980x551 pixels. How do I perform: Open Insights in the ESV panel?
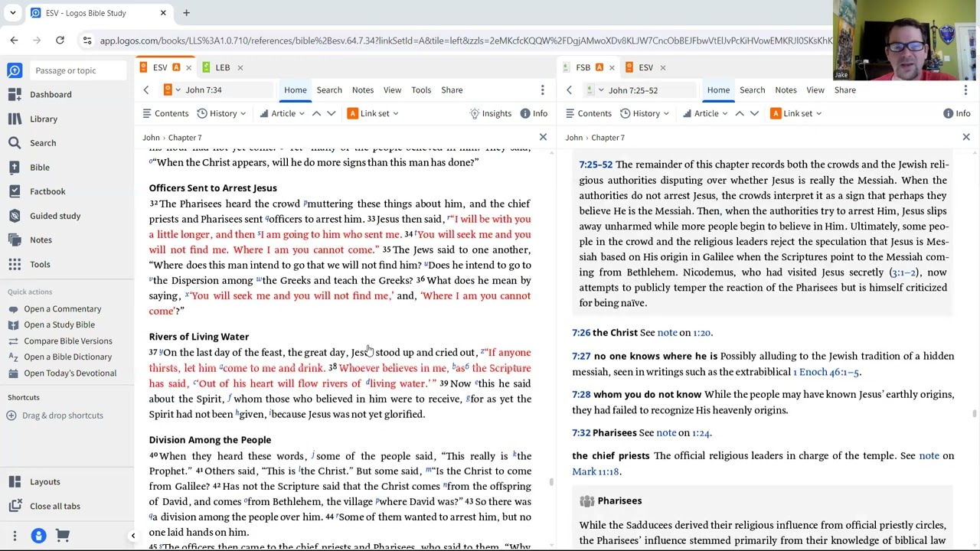[490, 113]
